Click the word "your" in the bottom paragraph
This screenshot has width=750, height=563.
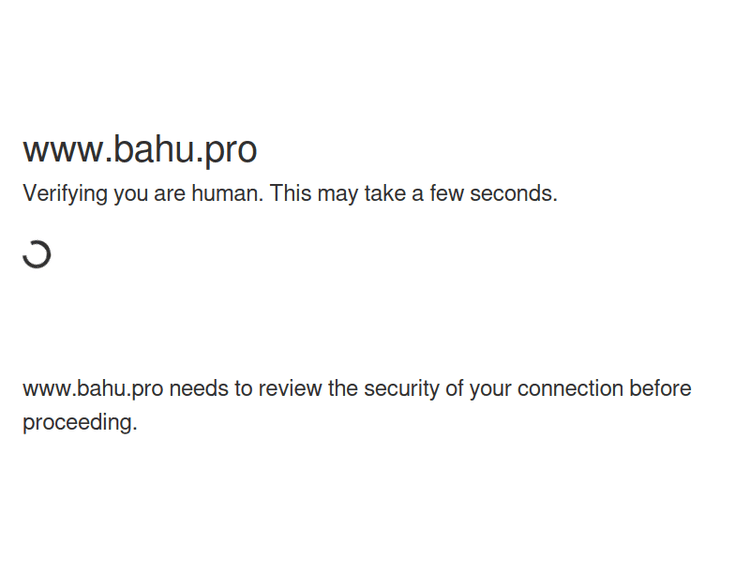click(x=489, y=388)
